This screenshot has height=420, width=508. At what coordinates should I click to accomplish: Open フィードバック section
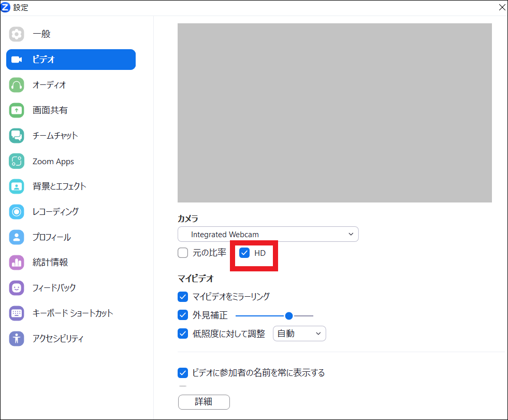[x=71, y=288]
